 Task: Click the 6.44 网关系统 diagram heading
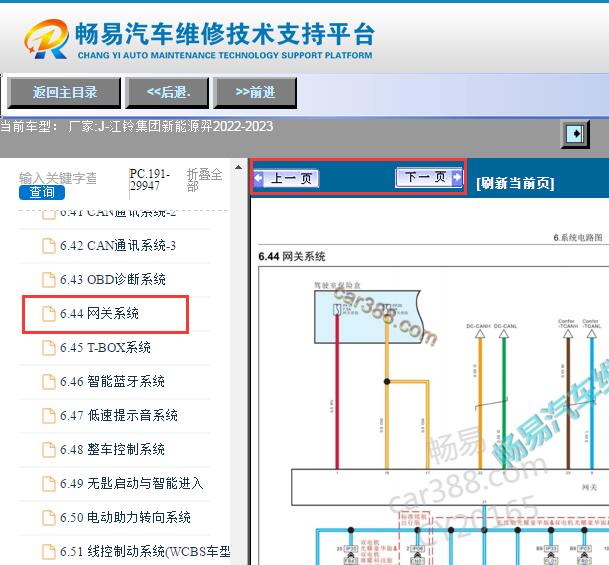(292, 256)
